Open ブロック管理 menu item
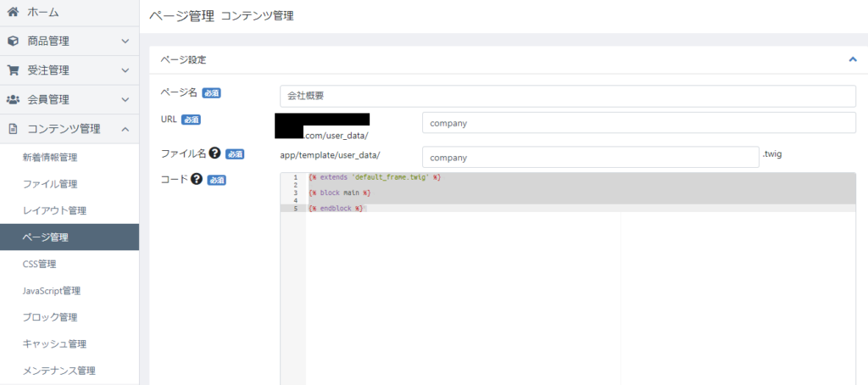Viewport: 868px width, 385px height. pyautogui.click(x=50, y=317)
